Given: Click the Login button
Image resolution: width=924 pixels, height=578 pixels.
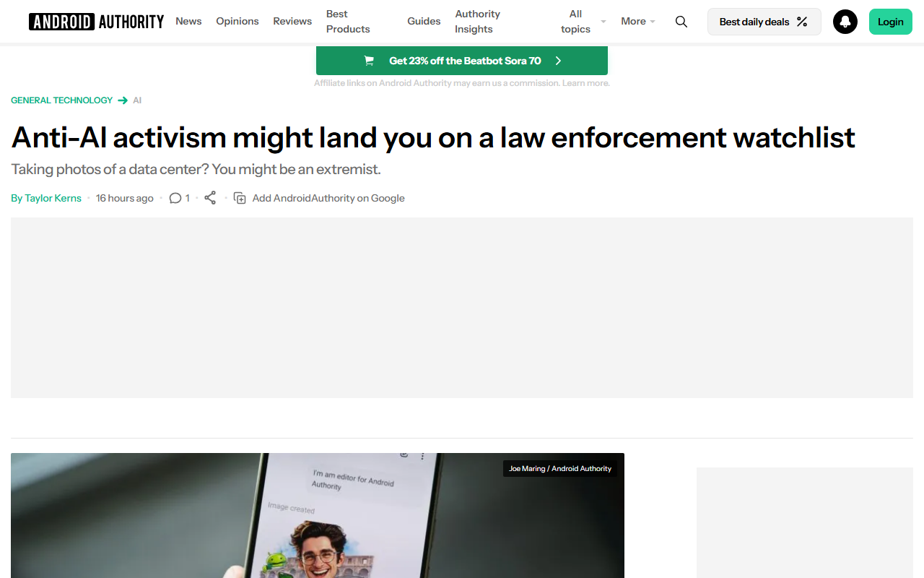Looking at the screenshot, I should 890,22.
